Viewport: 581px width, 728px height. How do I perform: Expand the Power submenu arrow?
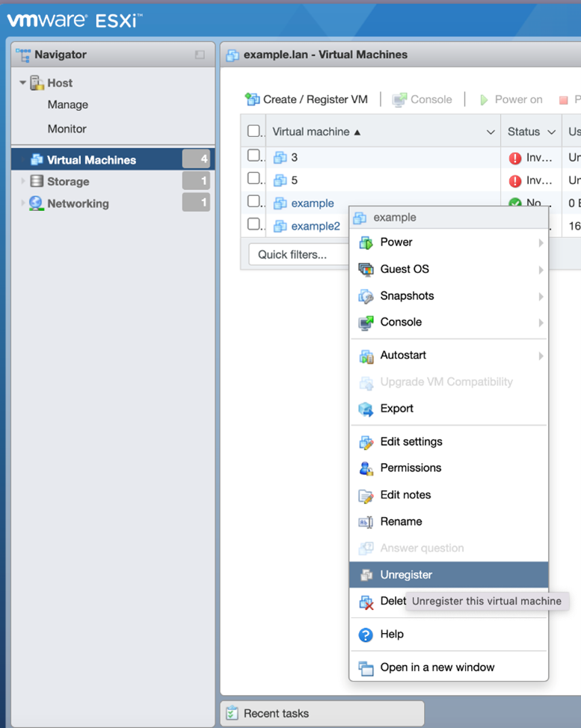click(540, 242)
